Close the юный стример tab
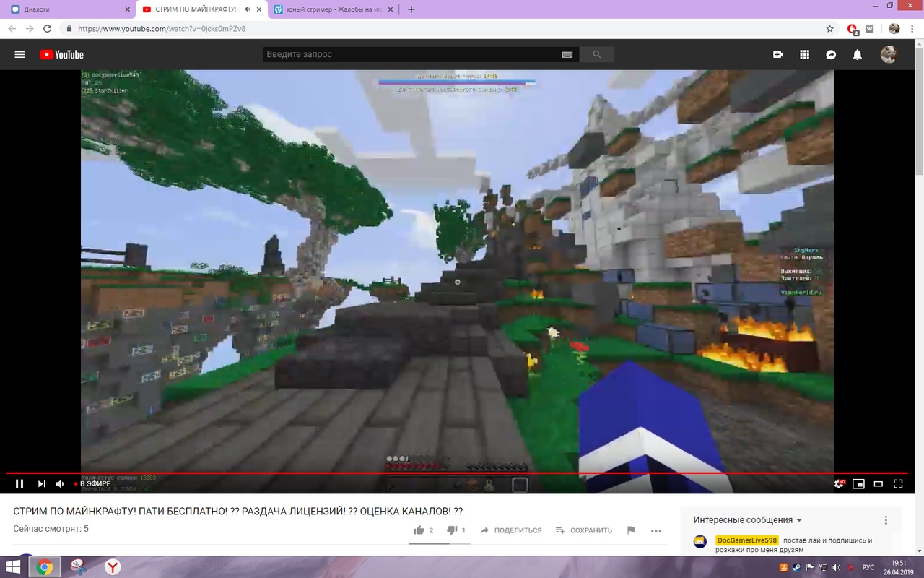This screenshot has width=924, height=578. point(391,9)
